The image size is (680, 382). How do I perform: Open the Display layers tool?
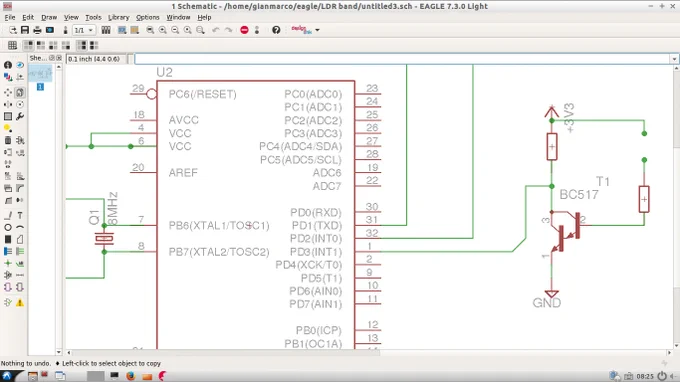coord(8,77)
